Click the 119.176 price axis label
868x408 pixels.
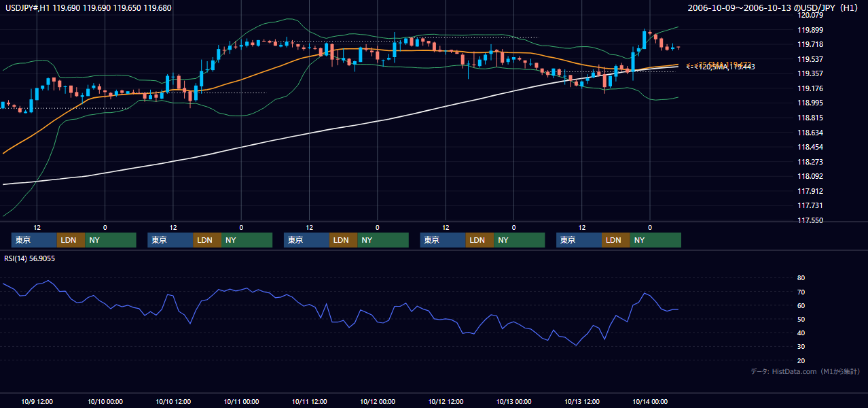point(810,88)
